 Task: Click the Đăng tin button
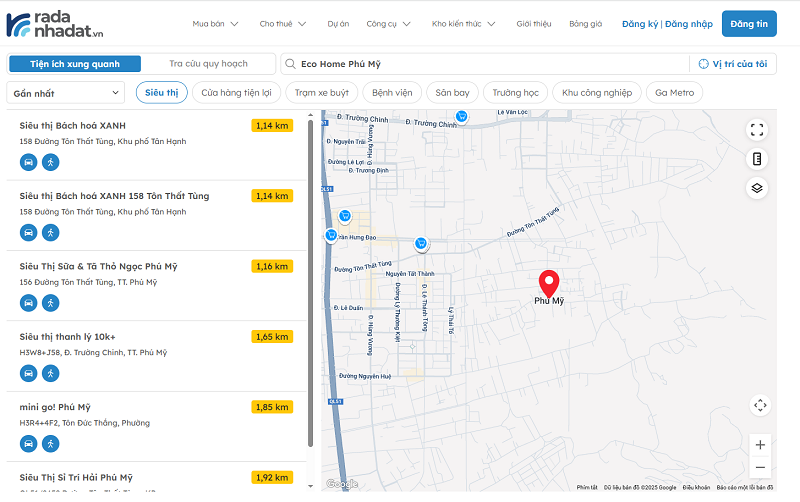pyautogui.click(x=749, y=24)
